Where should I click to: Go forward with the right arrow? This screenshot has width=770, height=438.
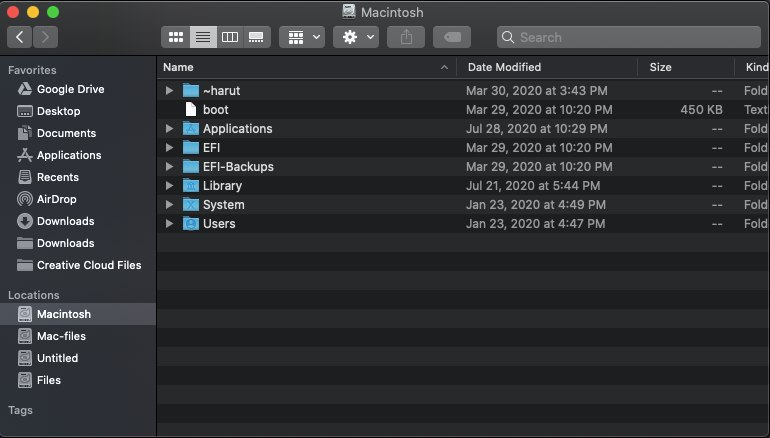point(45,37)
